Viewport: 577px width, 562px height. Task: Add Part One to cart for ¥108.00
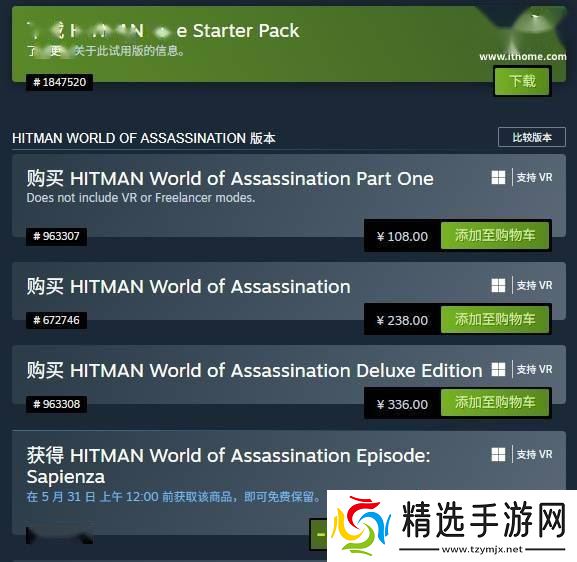(x=495, y=235)
